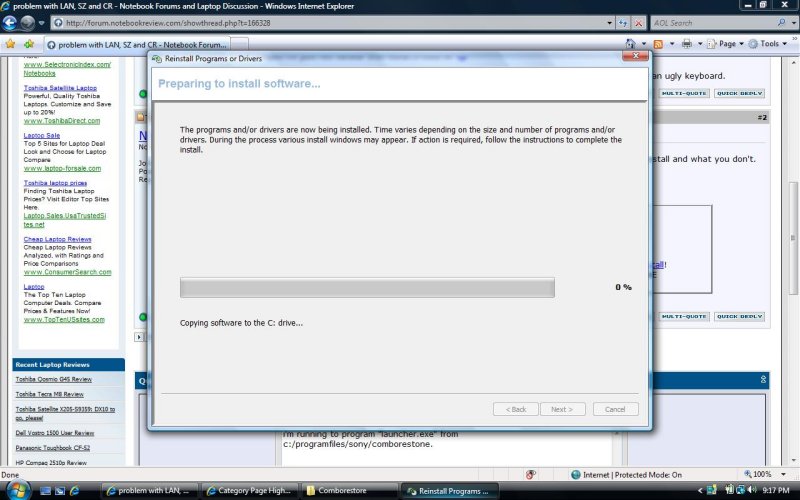Click the IE Forward arrow button
This screenshot has height=500, width=800.
(28, 23)
